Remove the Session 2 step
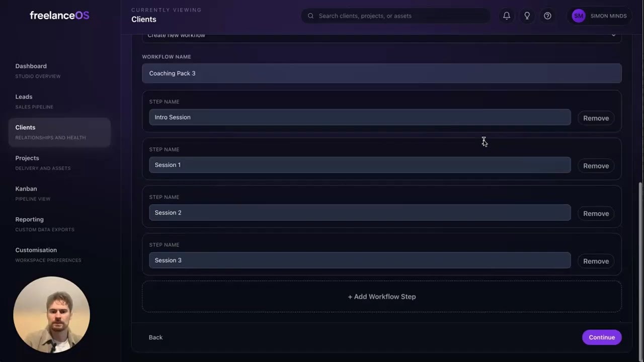644x362 pixels. click(x=596, y=214)
